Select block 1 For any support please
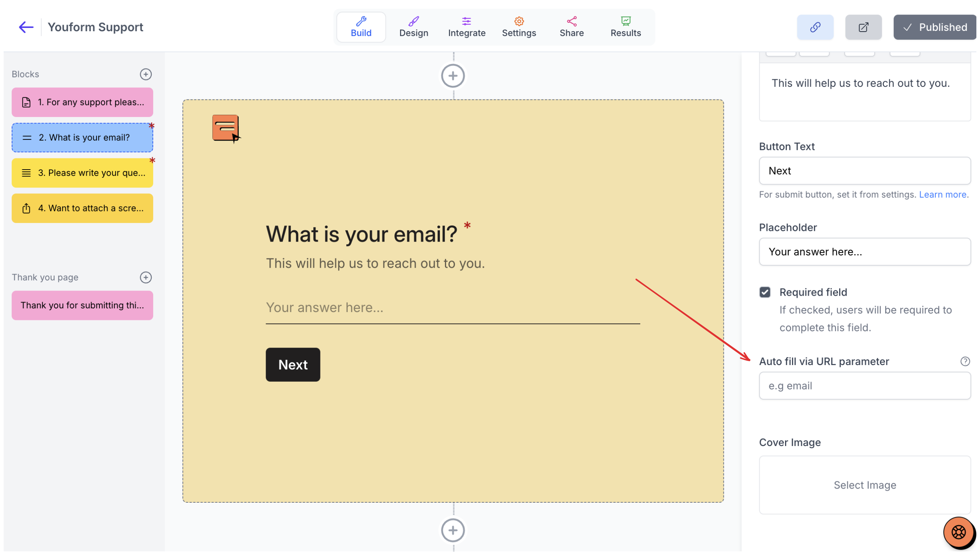The image size is (980, 555). 82,102
